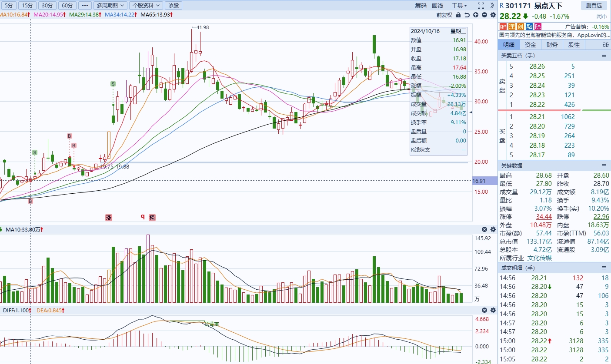The width and height of the screenshot is (611, 364).
Task: Zoom out chart with minus icon
Action: 484,15
